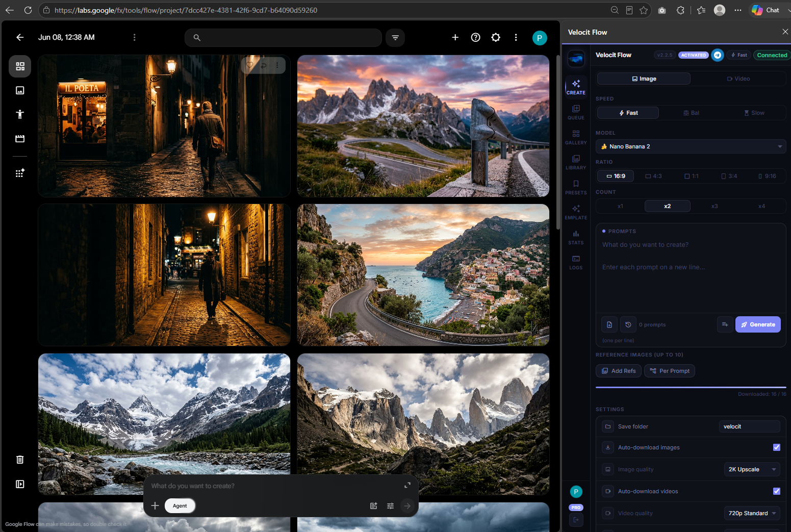Open the Stats section in Velocit sidebar

576,237
